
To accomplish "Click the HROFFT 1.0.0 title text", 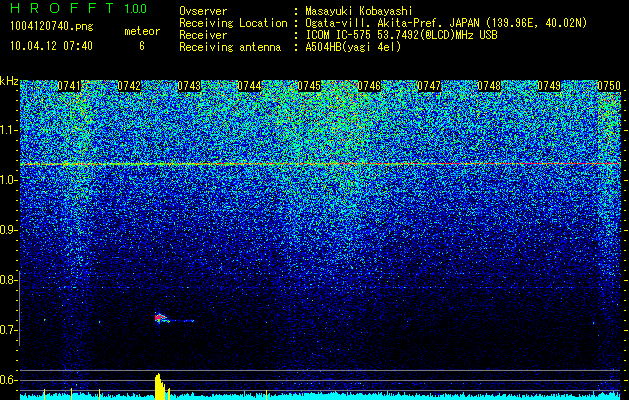I will pos(79,8).
